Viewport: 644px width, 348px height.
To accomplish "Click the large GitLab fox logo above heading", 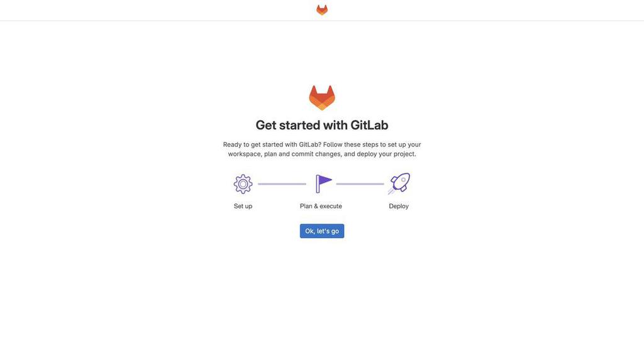I will tap(322, 97).
